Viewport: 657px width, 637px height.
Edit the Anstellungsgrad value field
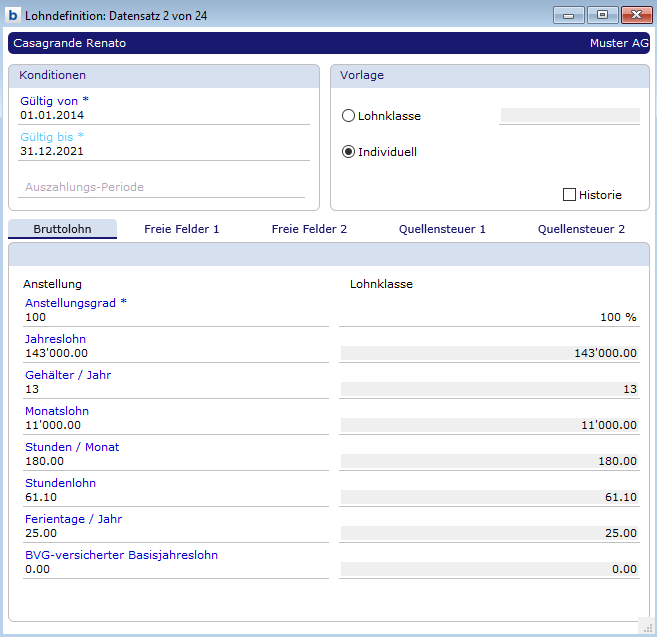[176, 317]
